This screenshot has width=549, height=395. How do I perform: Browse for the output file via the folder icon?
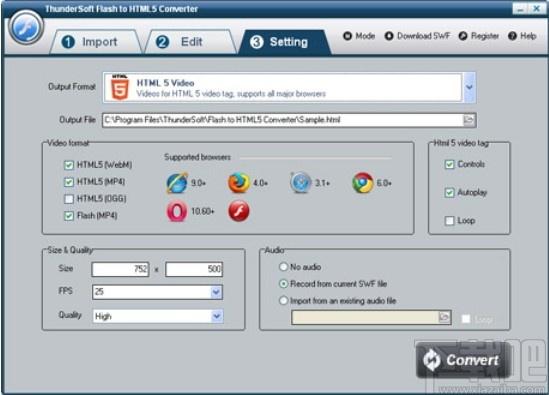468,120
